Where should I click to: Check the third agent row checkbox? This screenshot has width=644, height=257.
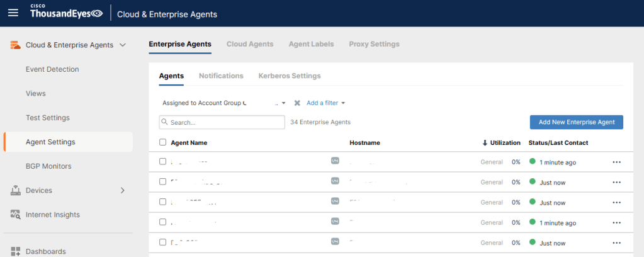point(163,202)
